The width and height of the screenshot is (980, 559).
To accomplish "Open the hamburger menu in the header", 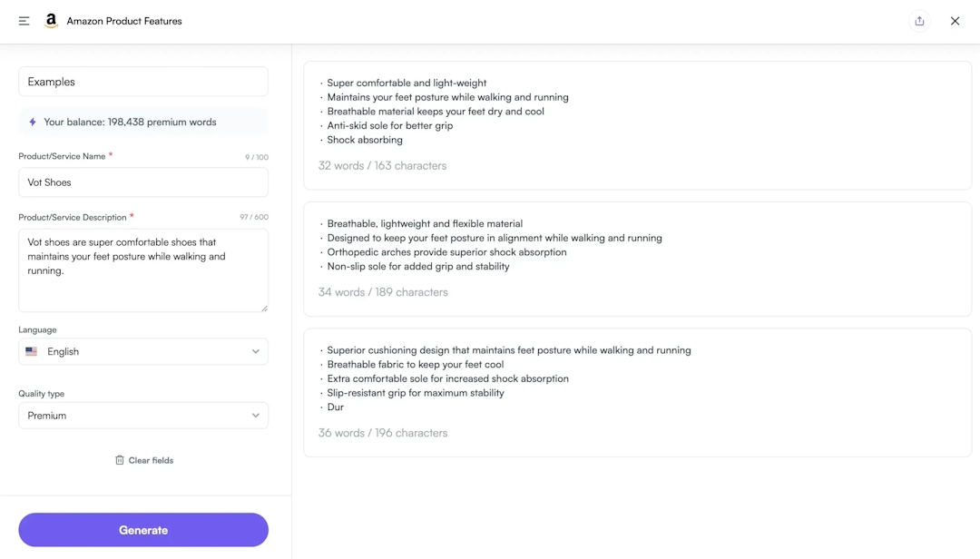I will (24, 21).
